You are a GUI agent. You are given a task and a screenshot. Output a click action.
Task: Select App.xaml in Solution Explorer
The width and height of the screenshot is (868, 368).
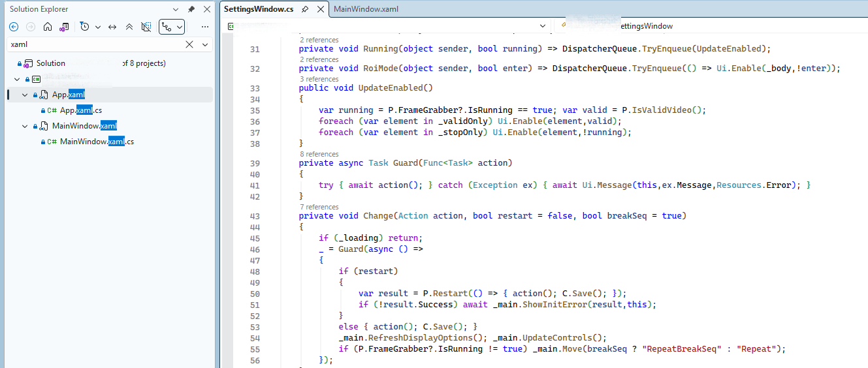pyautogui.click(x=69, y=95)
